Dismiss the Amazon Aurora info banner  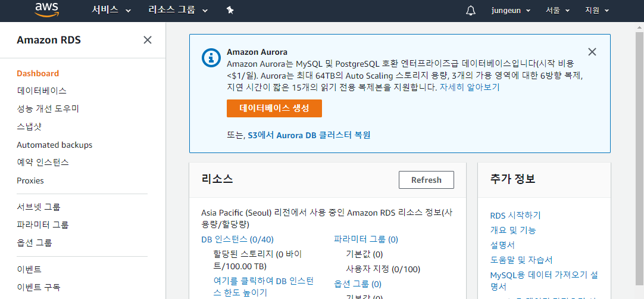click(592, 52)
